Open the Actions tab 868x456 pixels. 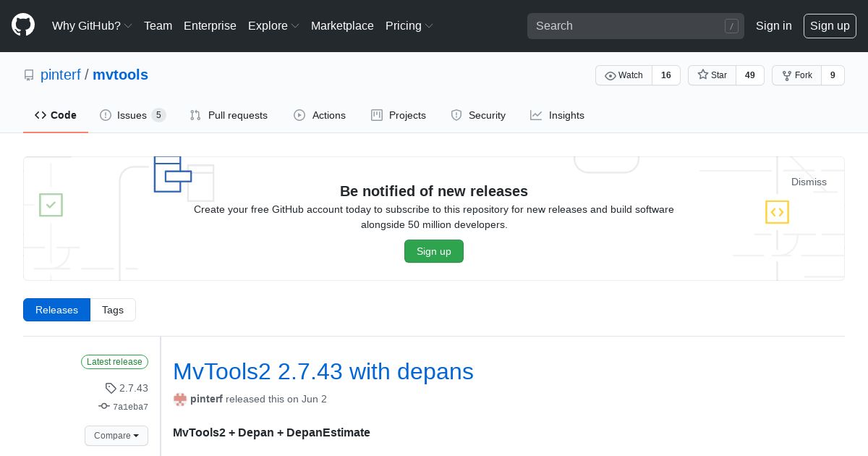[x=320, y=115]
